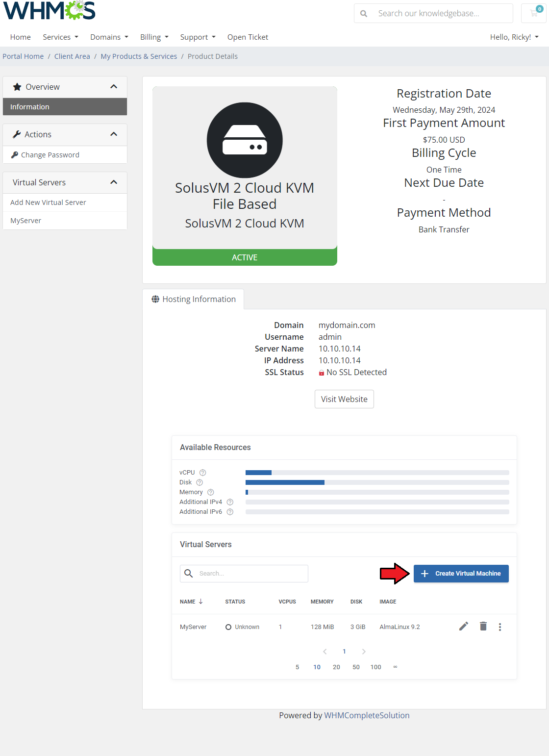Set page size to infinity (all entries)

point(395,667)
